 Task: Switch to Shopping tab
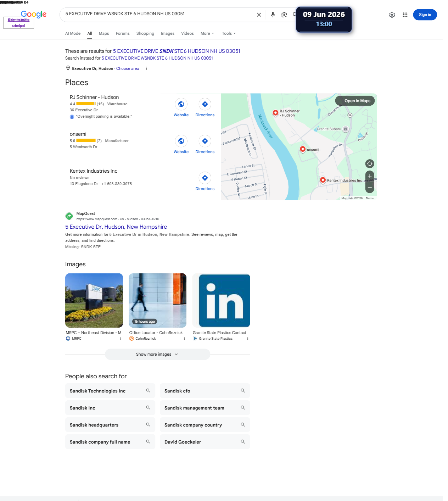tap(145, 33)
